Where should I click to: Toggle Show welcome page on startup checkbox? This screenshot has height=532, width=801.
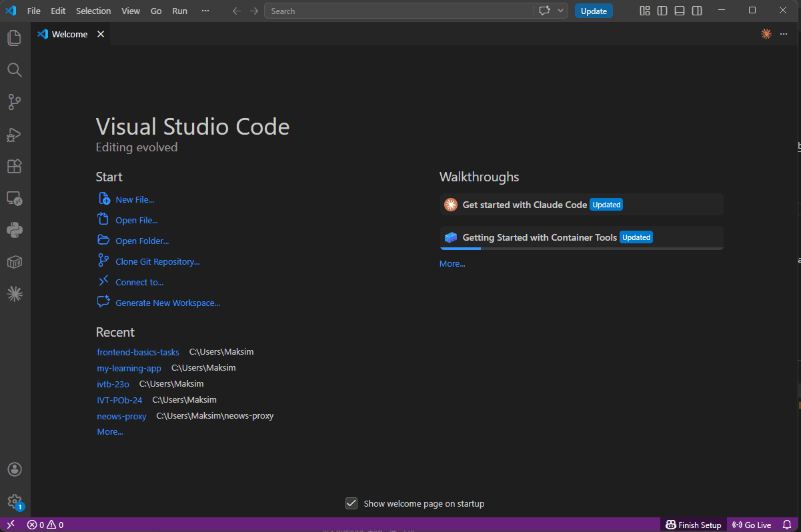pyautogui.click(x=351, y=503)
